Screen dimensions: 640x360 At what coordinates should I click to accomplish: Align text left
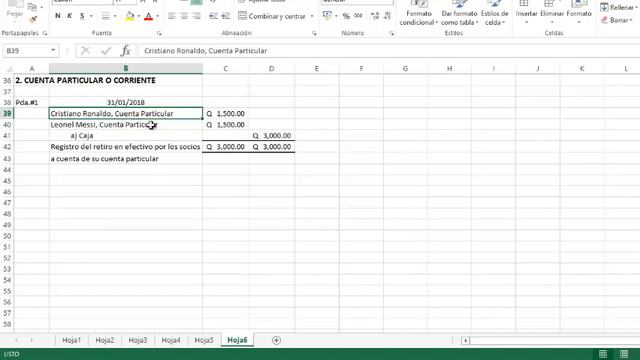point(172,16)
